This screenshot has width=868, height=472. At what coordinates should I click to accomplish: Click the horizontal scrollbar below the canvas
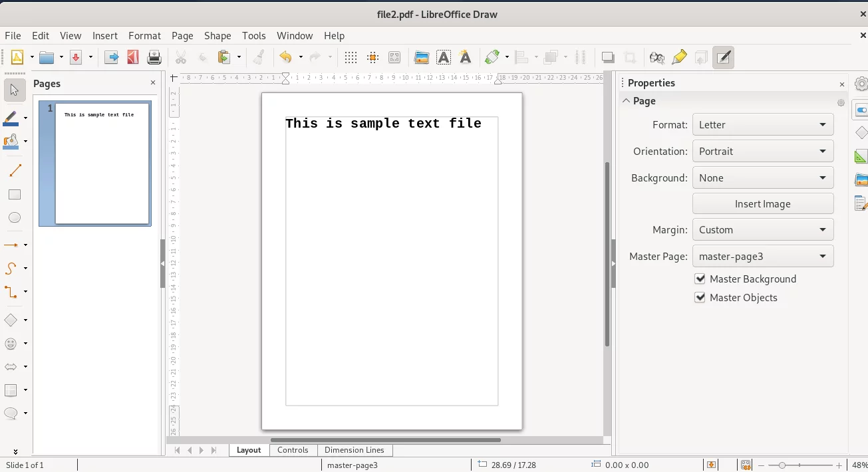coord(386,439)
